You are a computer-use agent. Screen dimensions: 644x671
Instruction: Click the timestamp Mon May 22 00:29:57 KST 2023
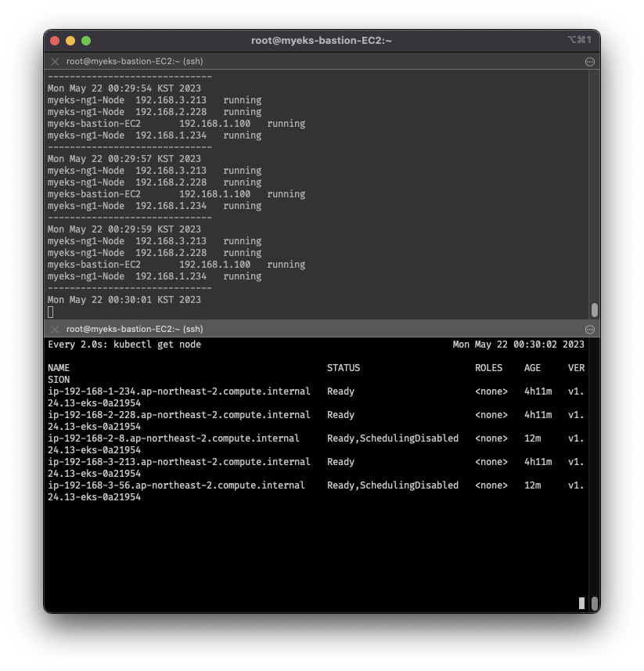tap(124, 159)
